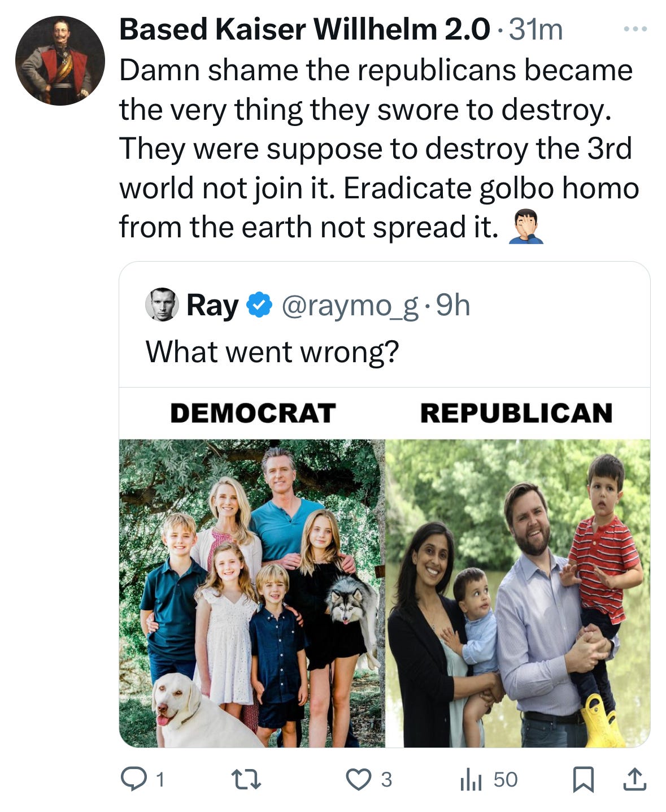Open the Republican family photo
666x812 pixels.
pos(518,593)
